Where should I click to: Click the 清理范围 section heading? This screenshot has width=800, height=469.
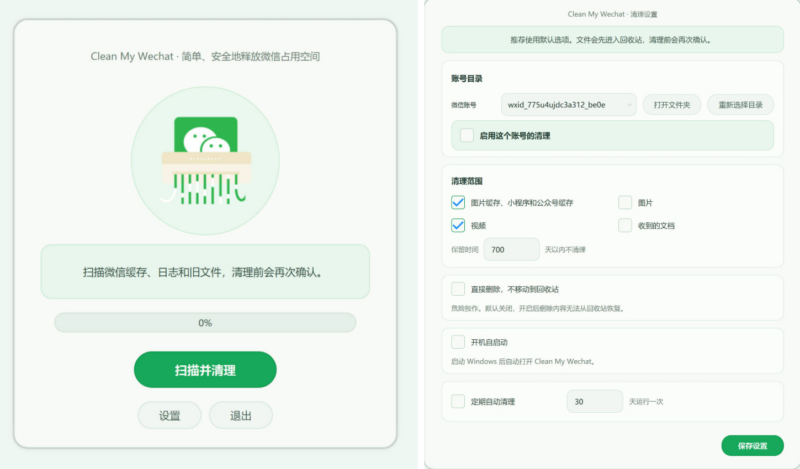coord(466,181)
